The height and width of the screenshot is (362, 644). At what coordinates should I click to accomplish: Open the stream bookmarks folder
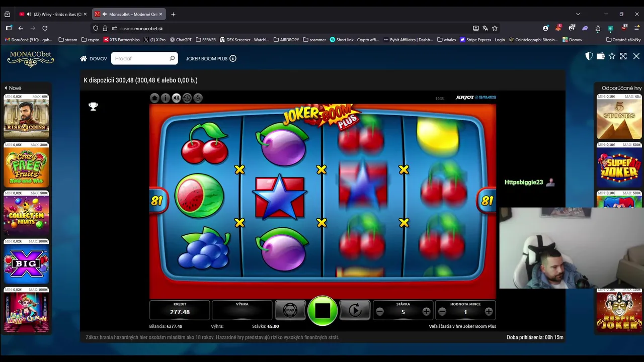coord(68,40)
